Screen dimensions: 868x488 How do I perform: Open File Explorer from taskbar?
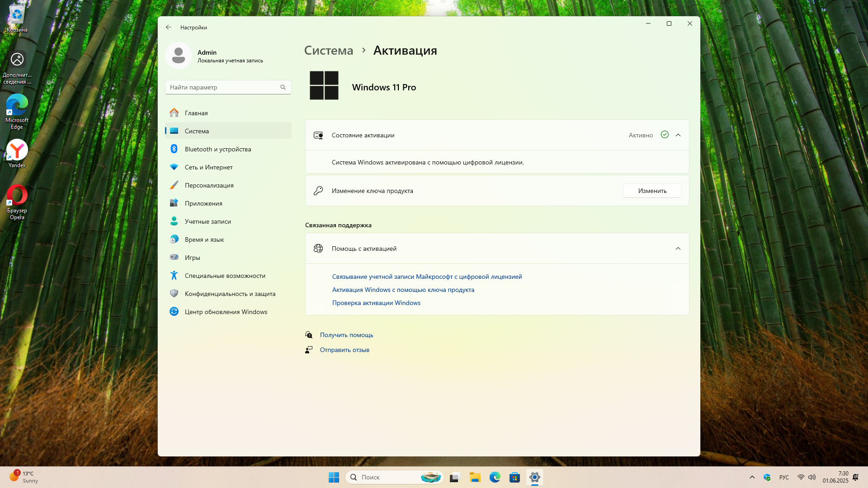click(x=475, y=477)
